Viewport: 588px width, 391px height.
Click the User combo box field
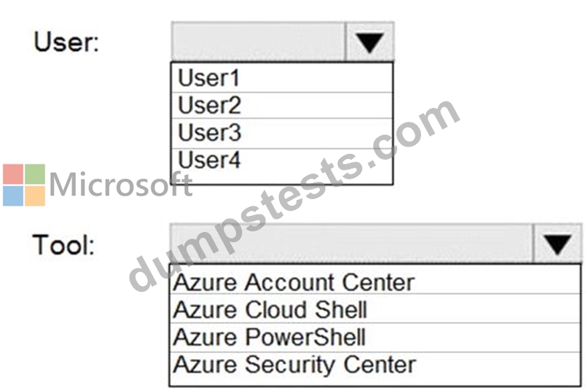click(258, 42)
